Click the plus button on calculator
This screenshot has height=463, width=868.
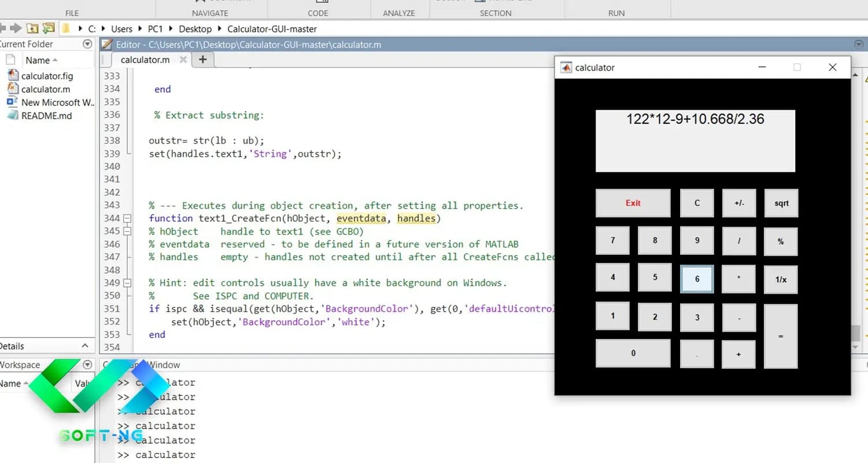pyautogui.click(x=738, y=354)
